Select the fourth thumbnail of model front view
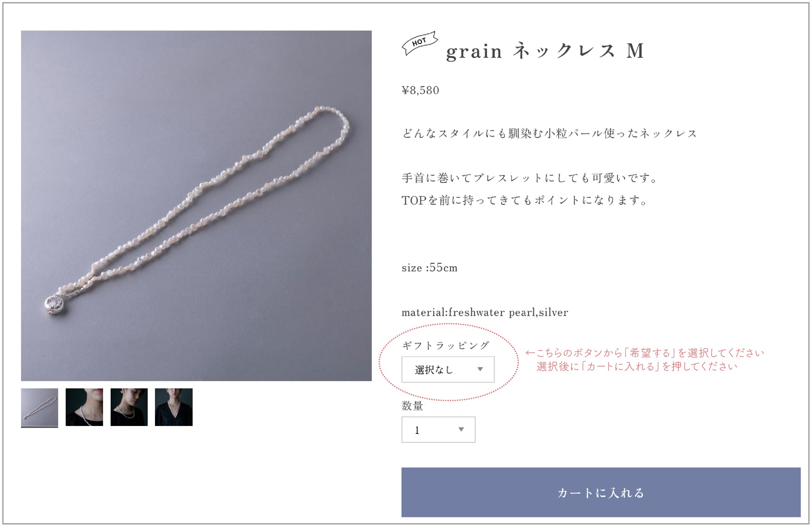812x527 pixels. (174, 407)
